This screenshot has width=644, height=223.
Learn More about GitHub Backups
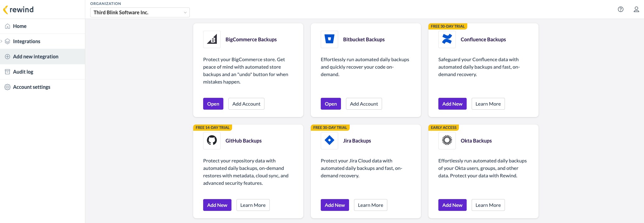(253, 205)
